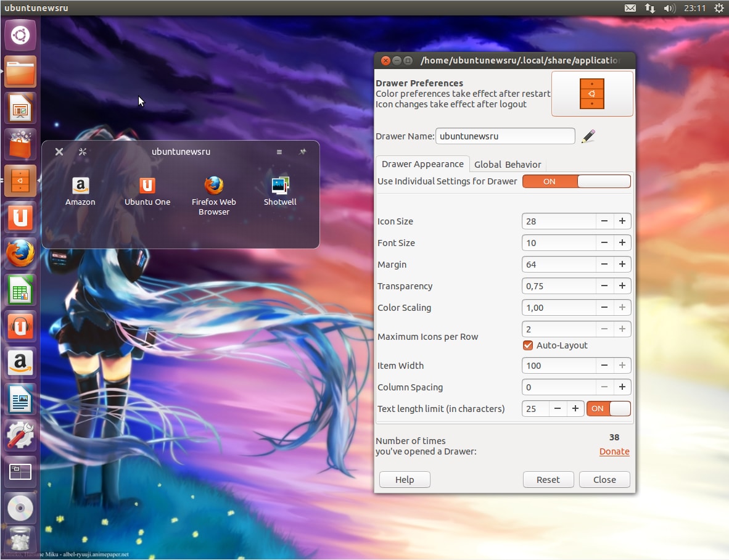Open System Settings wrench and gear icon

pyautogui.click(x=20, y=435)
